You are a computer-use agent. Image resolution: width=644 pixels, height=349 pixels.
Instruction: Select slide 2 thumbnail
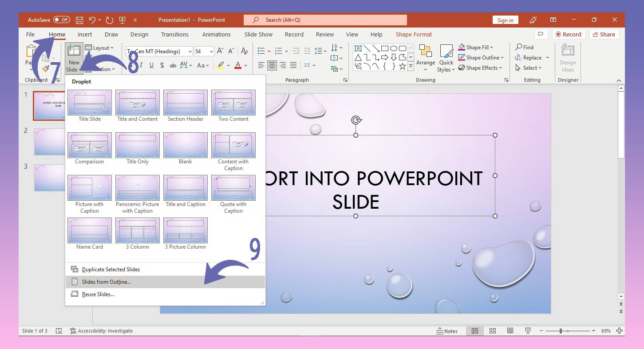pos(50,142)
